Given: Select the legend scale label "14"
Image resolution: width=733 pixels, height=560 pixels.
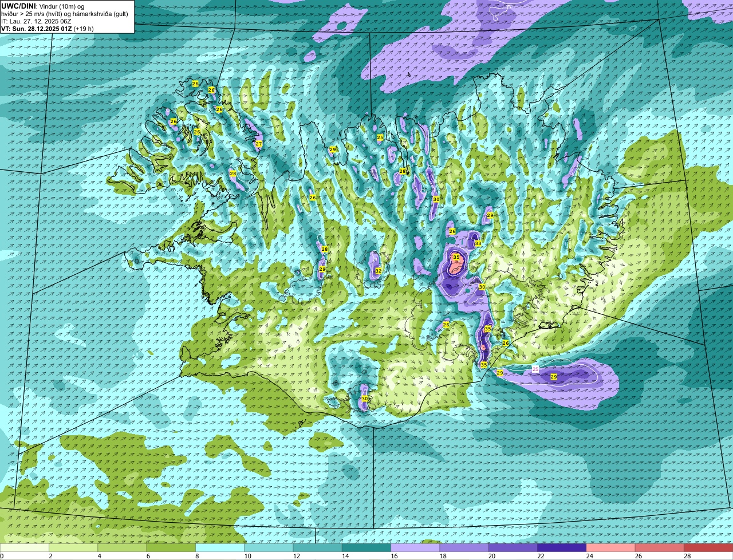Looking at the screenshot, I should pyautogui.click(x=345, y=556).
